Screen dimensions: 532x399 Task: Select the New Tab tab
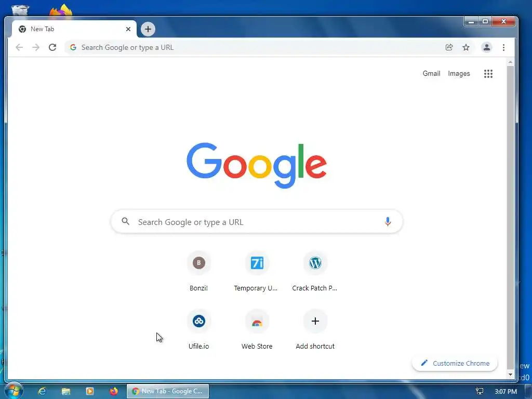(x=74, y=29)
